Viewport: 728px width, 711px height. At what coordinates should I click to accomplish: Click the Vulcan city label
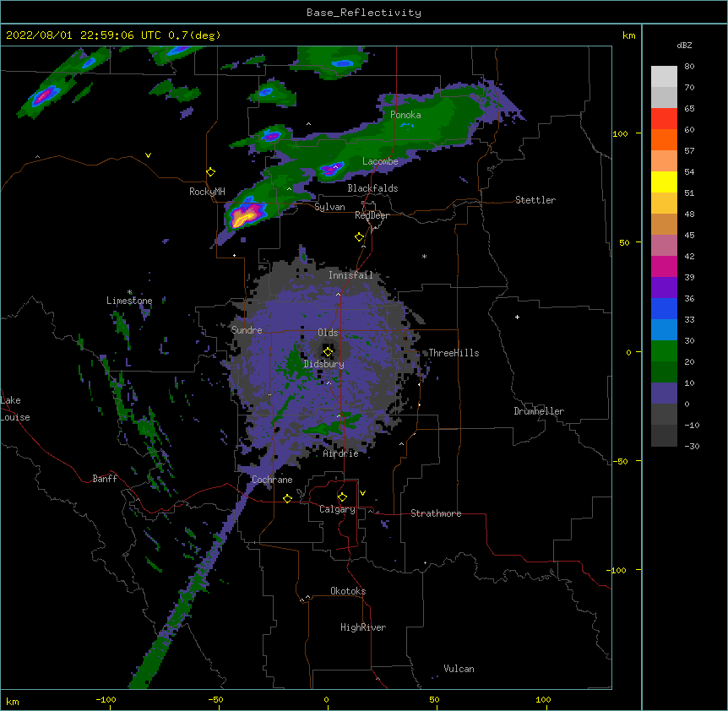459,669
